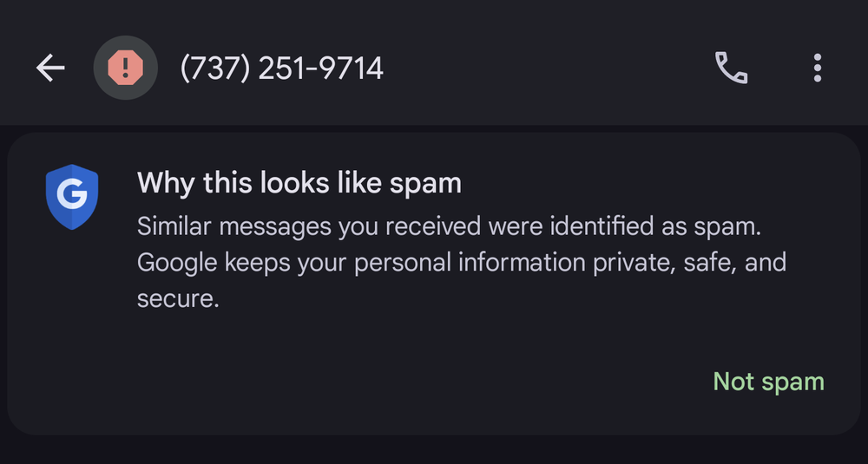Click the word "Google" in the description text
Image resolution: width=868 pixels, height=464 pixels.
click(x=178, y=262)
